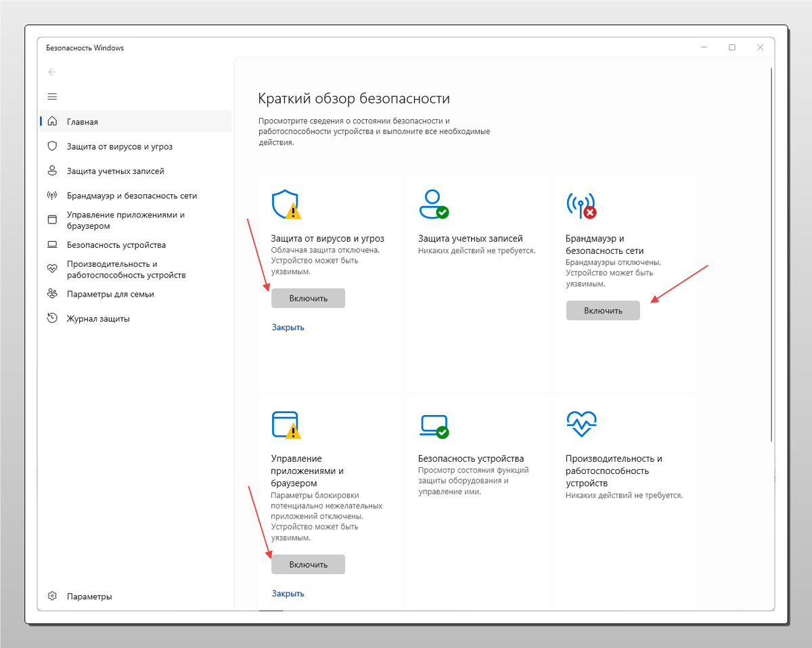Click the firewall antenna icon with red cross

pyautogui.click(x=581, y=205)
